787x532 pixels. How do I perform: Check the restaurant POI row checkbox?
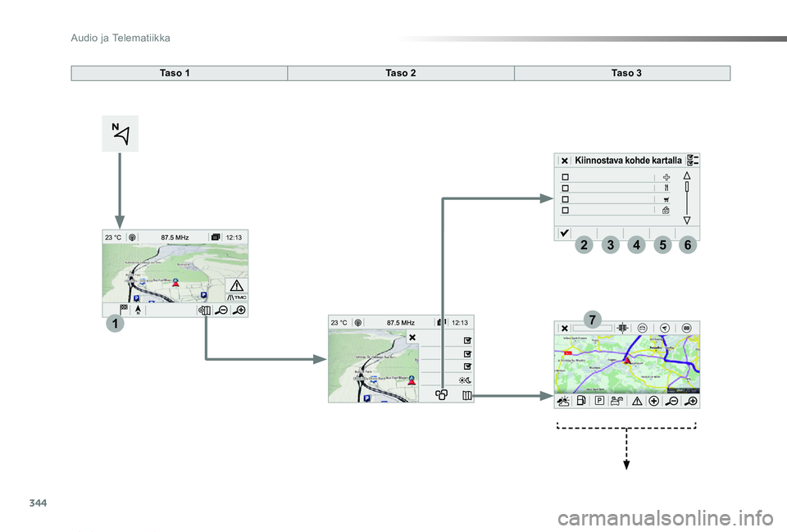click(x=565, y=189)
